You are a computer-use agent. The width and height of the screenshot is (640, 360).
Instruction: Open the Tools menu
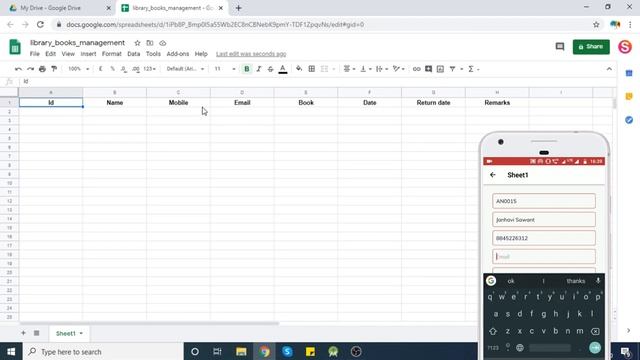pos(153,54)
